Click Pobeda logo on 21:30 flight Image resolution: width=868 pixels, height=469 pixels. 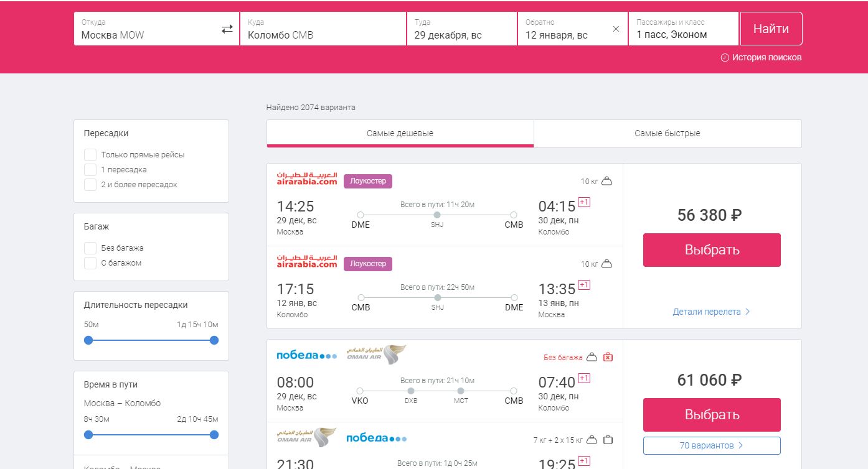tap(377, 439)
